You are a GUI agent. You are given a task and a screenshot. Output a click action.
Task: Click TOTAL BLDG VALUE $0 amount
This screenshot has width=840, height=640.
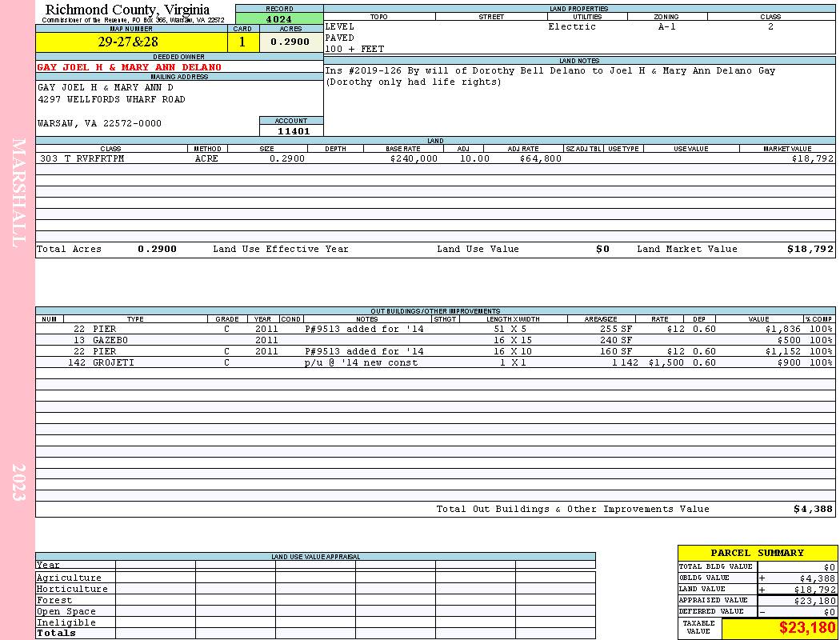click(830, 567)
